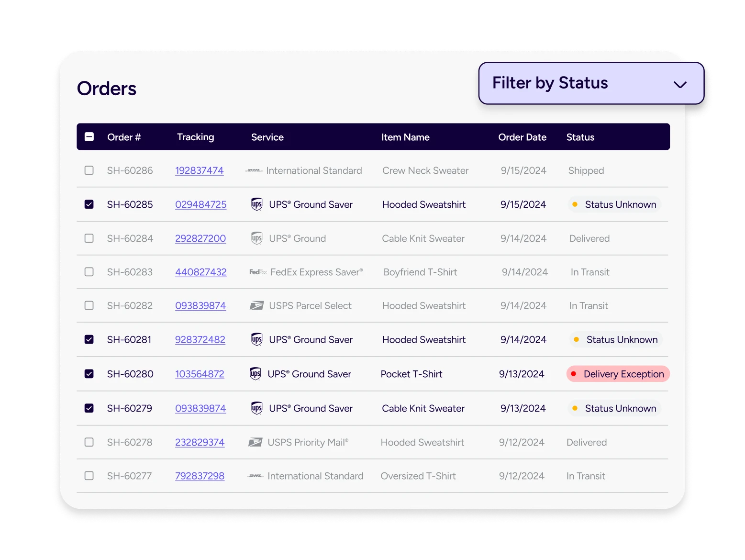Screen dimensions: 745x560
Task: Open tracking number 192837474
Action: [200, 170]
